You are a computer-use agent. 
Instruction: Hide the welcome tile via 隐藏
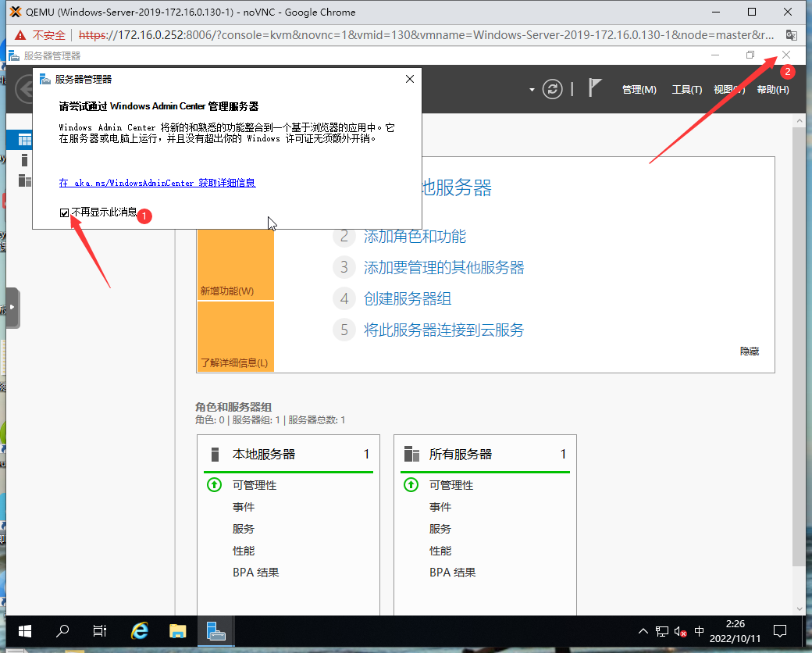(x=750, y=351)
